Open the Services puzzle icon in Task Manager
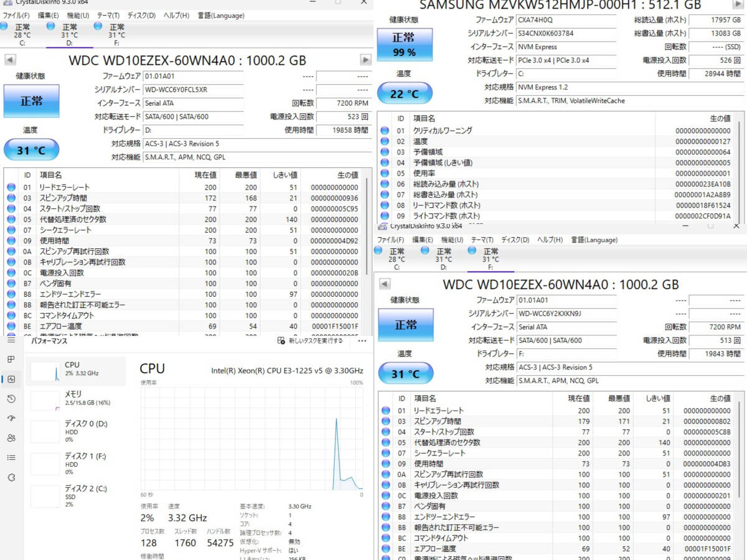The width and height of the screenshot is (747, 560). pos(11,477)
